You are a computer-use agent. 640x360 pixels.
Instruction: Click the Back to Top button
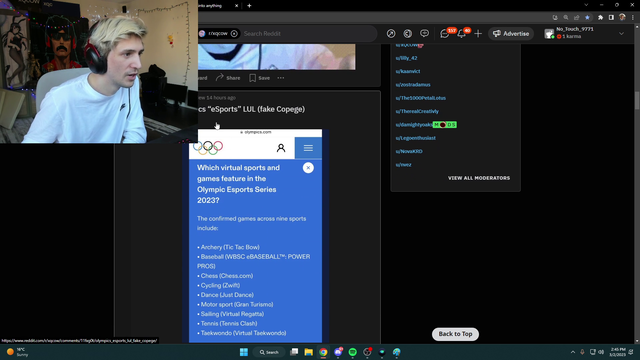(x=455, y=334)
